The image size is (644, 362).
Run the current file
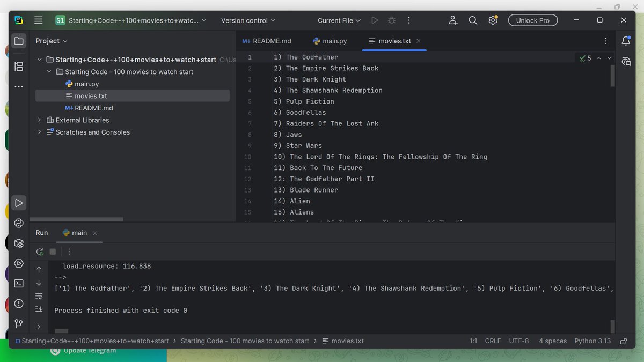375,20
